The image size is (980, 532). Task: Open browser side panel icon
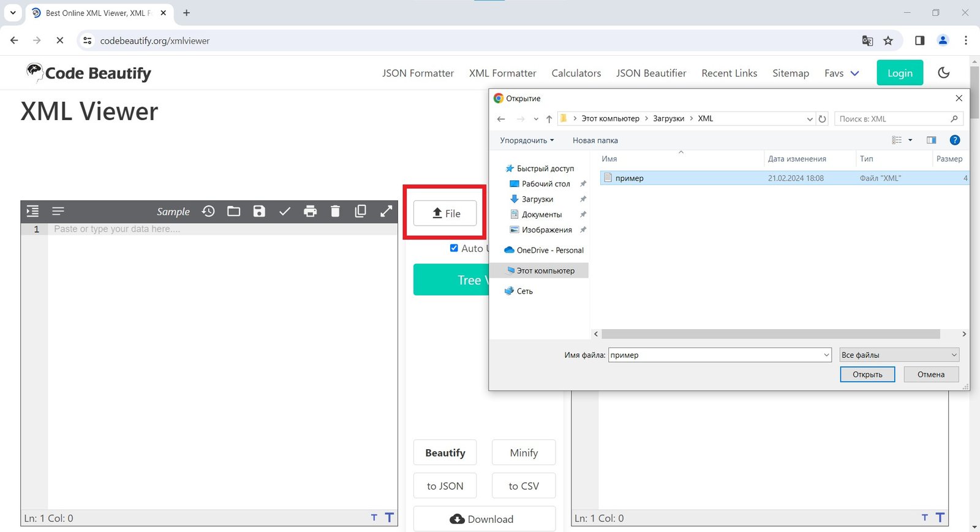pyautogui.click(x=919, y=40)
